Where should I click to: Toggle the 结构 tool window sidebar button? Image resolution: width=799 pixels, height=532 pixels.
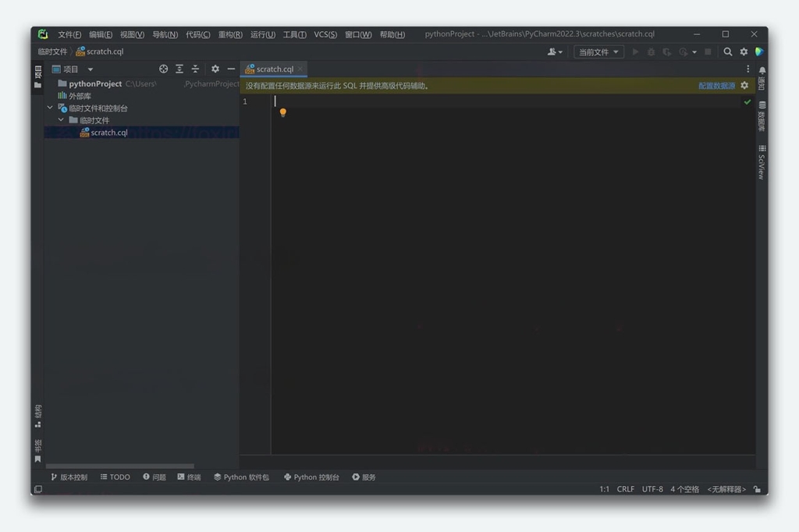point(37,417)
